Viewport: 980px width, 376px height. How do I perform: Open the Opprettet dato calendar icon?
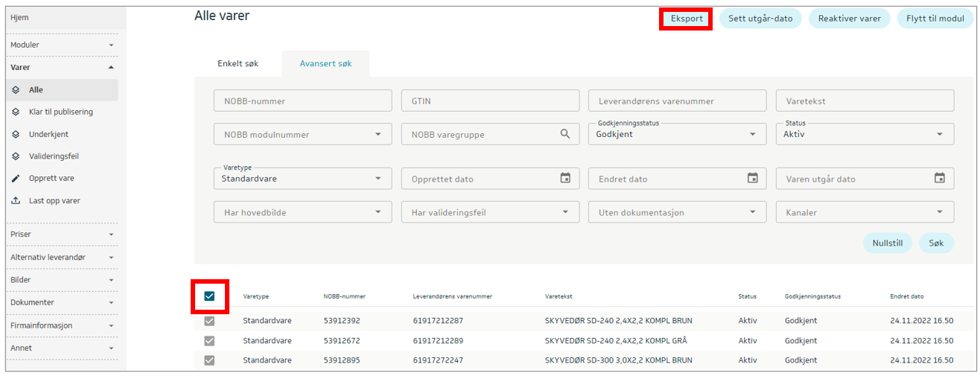[565, 179]
